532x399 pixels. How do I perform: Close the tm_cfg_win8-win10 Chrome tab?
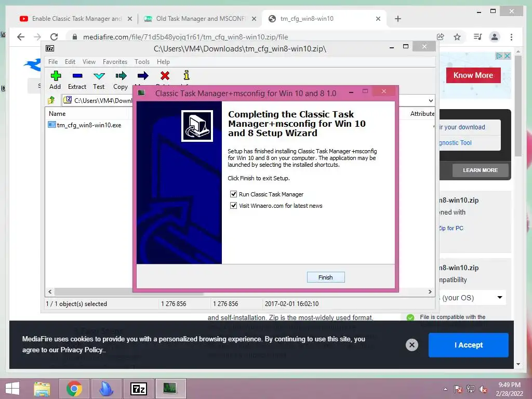378,19
